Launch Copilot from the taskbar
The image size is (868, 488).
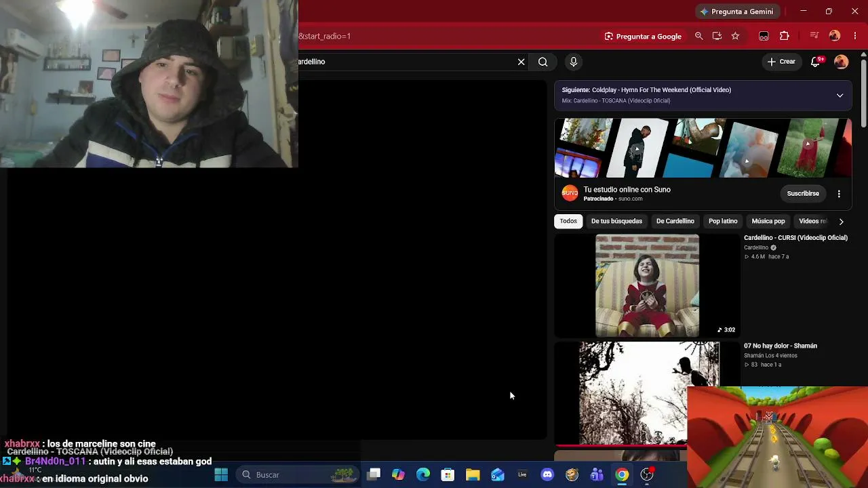[x=398, y=474]
